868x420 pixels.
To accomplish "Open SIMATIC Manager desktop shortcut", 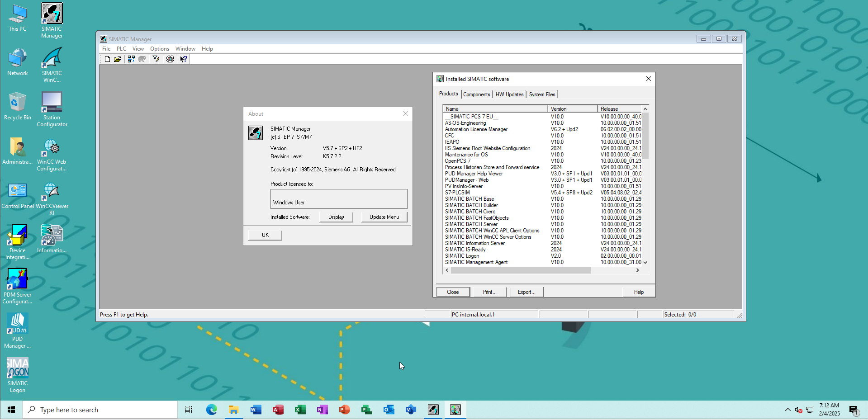I will pyautogui.click(x=52, y=20).
